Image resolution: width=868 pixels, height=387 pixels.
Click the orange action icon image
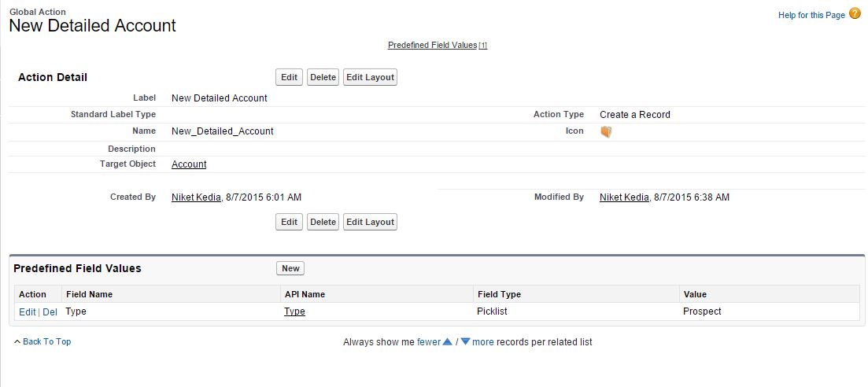click(x=606, y=131)
